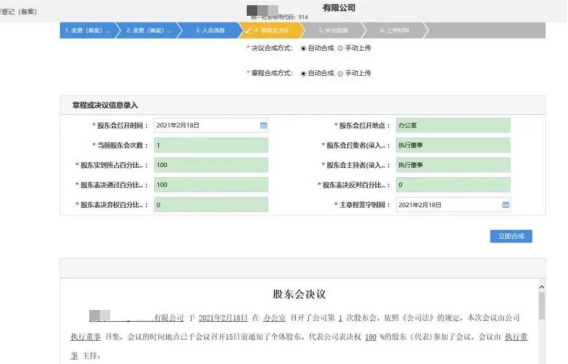Focus the 股东表决弃权百分比 field
The image size is (568, 364).
[x=211, y=205]
